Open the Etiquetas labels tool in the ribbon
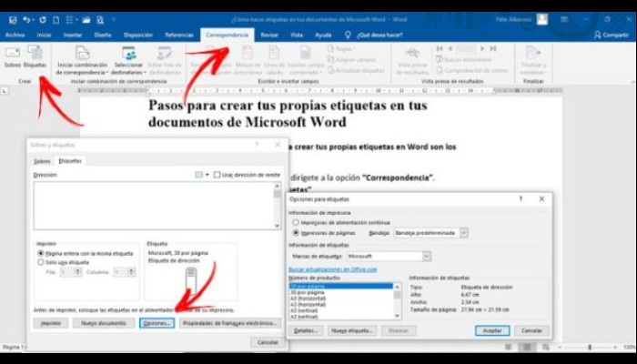The image size is (637, 364). coord(35,56)
